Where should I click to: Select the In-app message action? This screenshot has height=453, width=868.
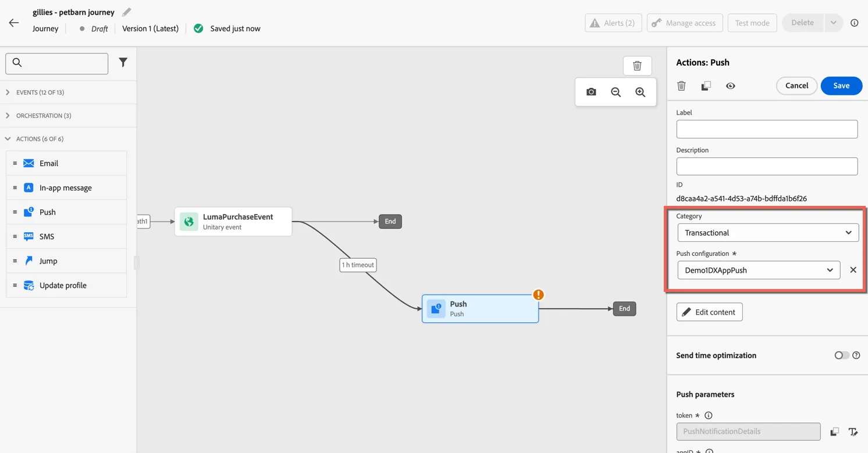coord(66,188)
